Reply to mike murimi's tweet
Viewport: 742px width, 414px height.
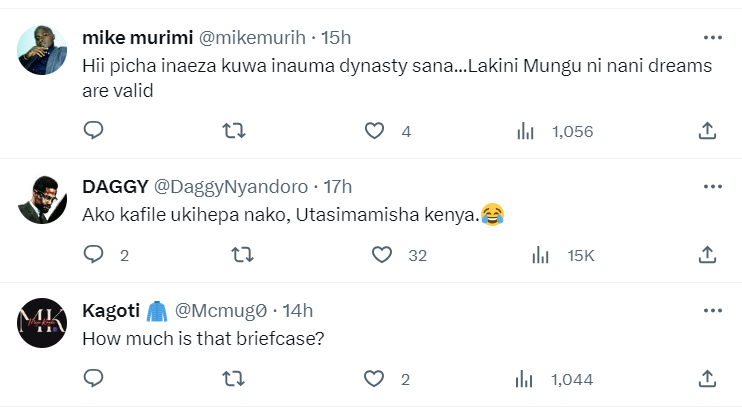point(93,131)
